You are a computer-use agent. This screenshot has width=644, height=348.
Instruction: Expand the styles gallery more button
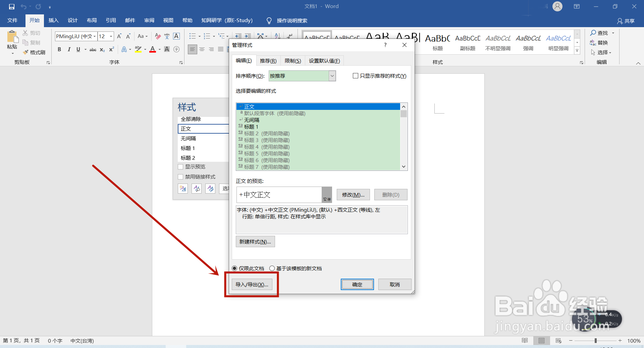point(577,51)
